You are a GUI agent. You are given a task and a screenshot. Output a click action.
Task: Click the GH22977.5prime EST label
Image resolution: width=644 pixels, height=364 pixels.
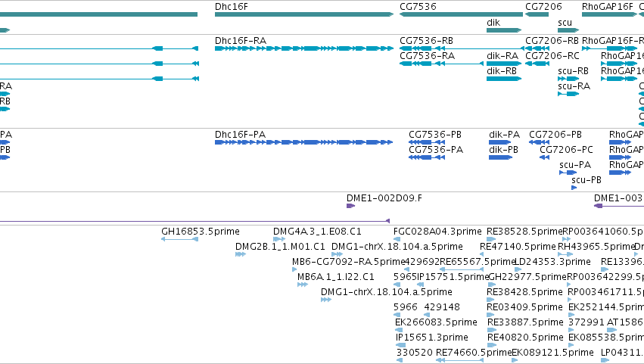coord(527,277)
